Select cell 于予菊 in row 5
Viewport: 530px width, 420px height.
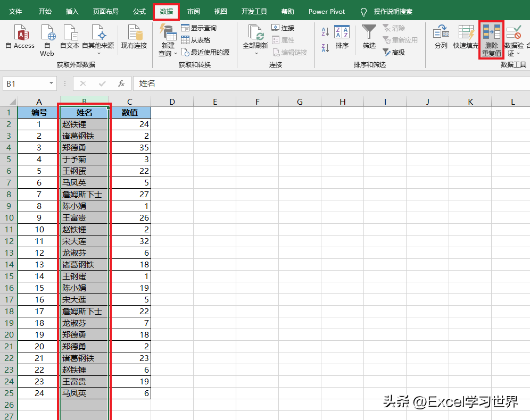point(84,159)
